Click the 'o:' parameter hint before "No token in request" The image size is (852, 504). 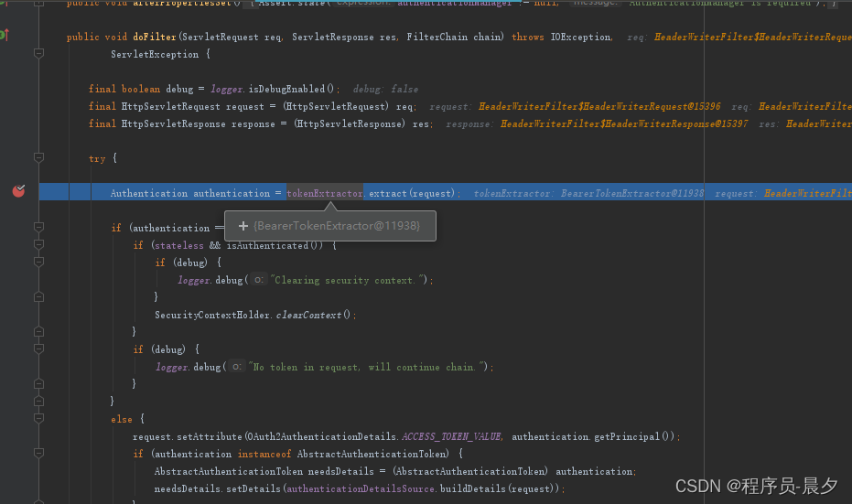pos(237,367)
